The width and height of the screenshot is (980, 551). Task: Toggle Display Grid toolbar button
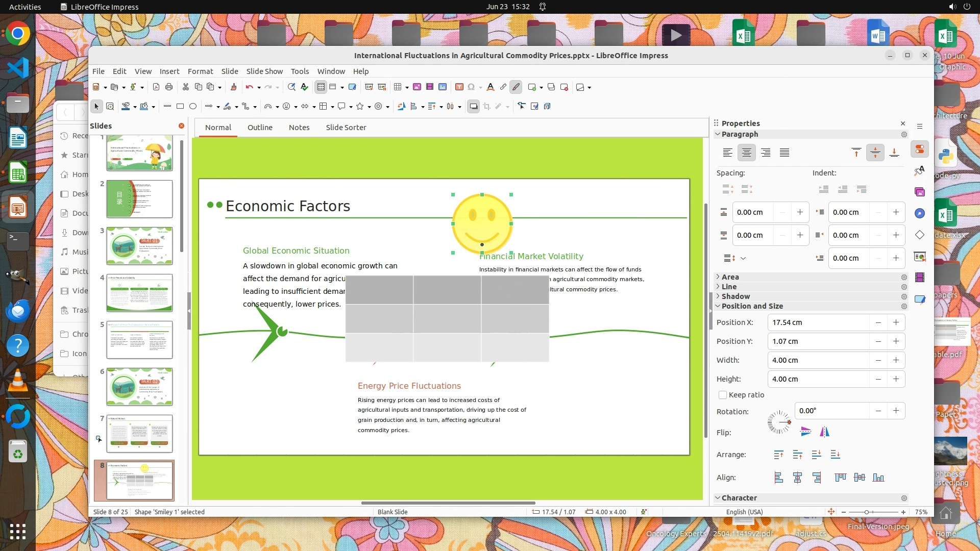tap(321, 87)
